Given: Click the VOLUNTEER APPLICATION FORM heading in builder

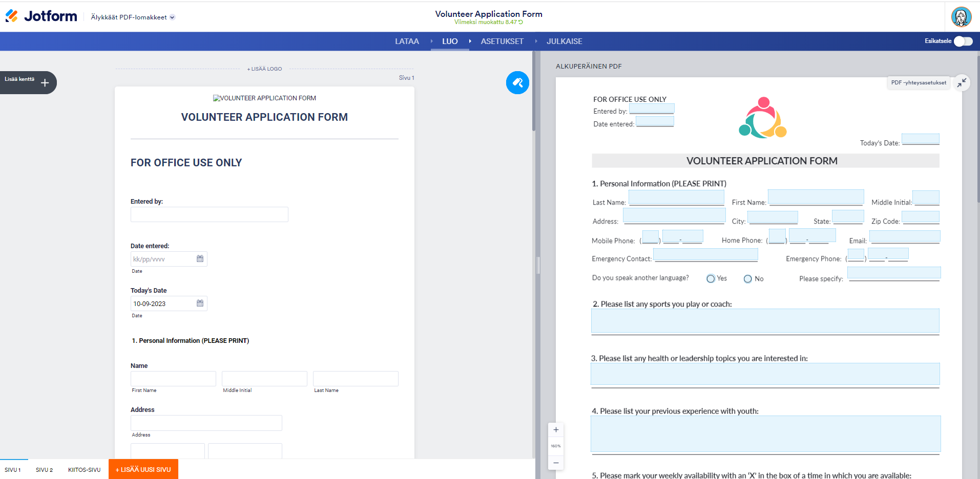Looking at the screenshot, I should coord(264,117).
